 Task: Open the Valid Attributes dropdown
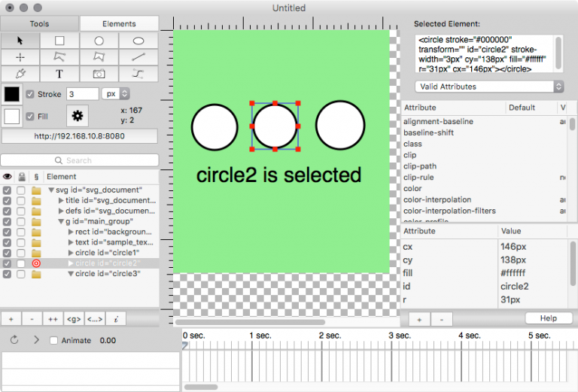[489, 87]
